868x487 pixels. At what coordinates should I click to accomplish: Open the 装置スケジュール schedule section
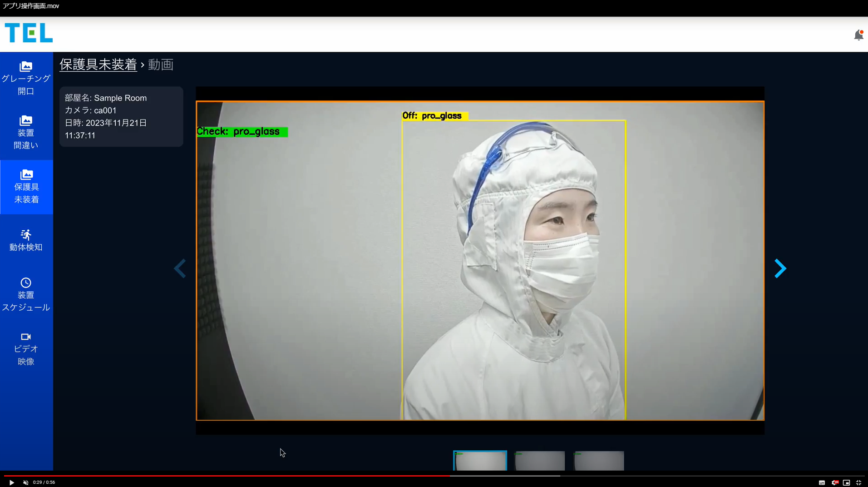[26, 295]
